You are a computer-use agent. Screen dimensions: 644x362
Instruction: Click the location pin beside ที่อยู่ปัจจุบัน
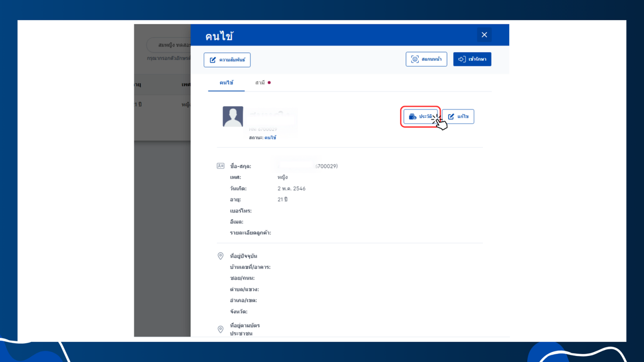(220, 256)
